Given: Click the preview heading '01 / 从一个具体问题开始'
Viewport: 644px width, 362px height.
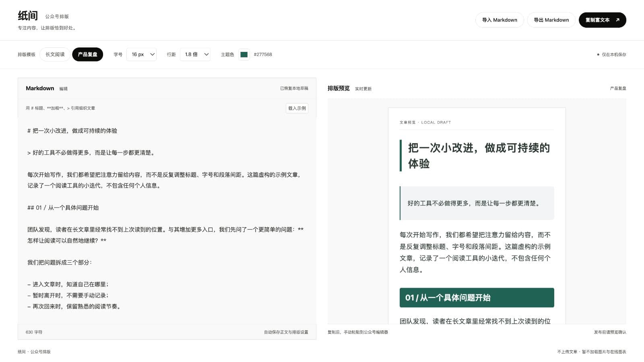Looking at the screenshot, I should [x=477, y=298].
